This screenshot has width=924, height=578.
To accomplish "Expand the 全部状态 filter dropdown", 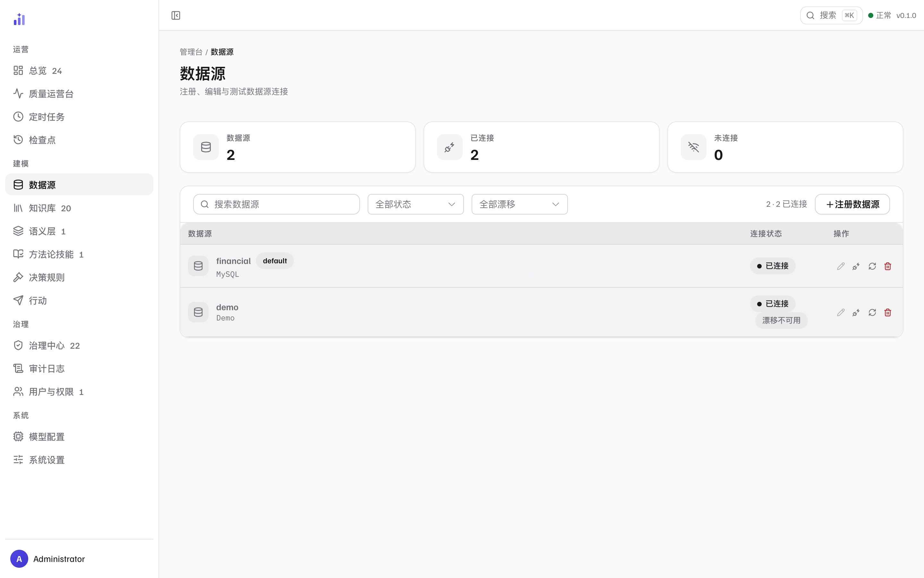I will tap(415, 204).
